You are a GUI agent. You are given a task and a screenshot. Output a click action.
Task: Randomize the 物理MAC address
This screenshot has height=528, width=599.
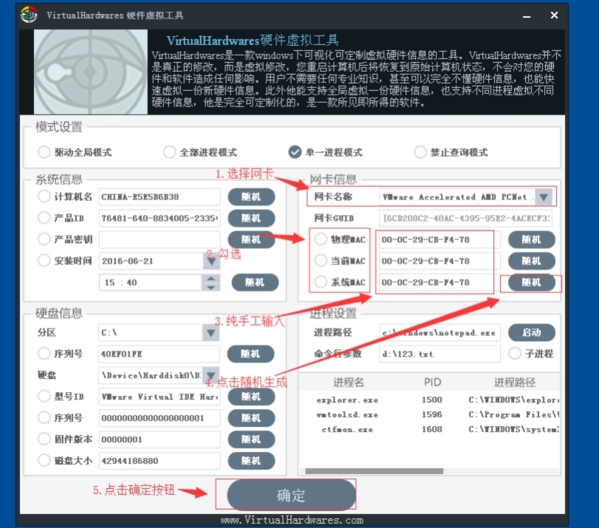(531, 240)
